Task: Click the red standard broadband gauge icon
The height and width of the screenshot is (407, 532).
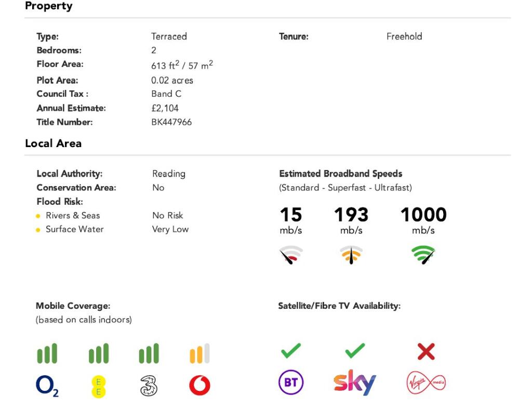Action: pyautogui.click(x=291, y=255)
